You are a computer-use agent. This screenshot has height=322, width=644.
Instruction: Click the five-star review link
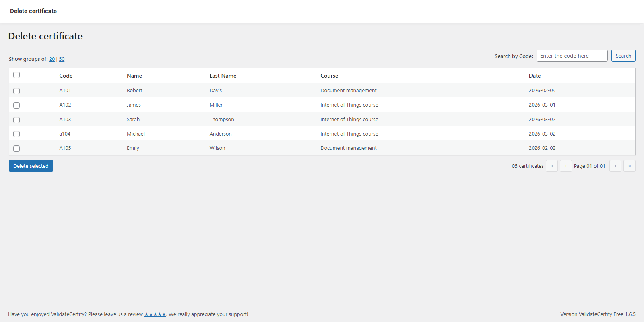pos(155,314)
